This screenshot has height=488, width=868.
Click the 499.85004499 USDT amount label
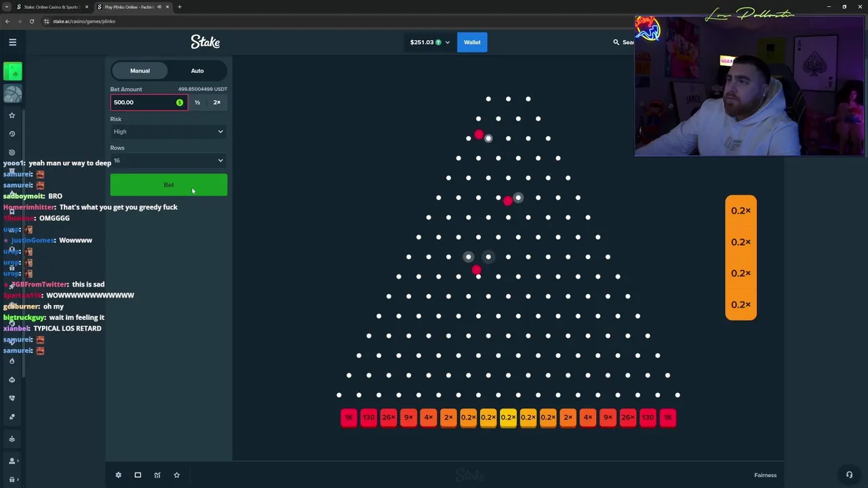pyautogui.click(x=203, y=89)
